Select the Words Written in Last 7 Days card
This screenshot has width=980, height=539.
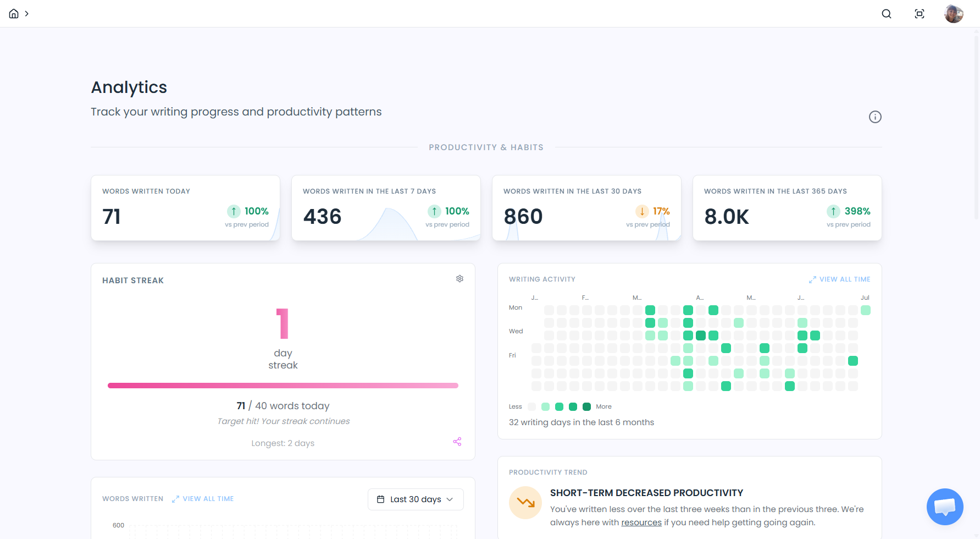[x=386, y=208]
